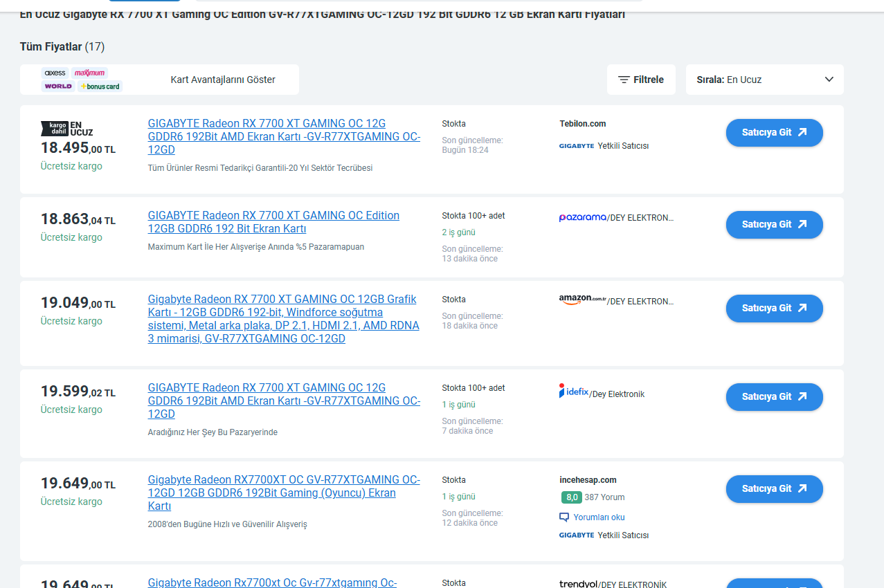Go to idefix seller with Satıcıya Git

(775, 397)
